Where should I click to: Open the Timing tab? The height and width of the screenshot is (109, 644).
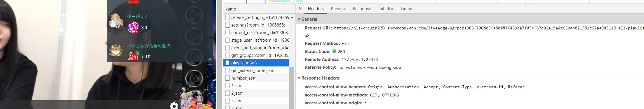(x=407, y=9)
